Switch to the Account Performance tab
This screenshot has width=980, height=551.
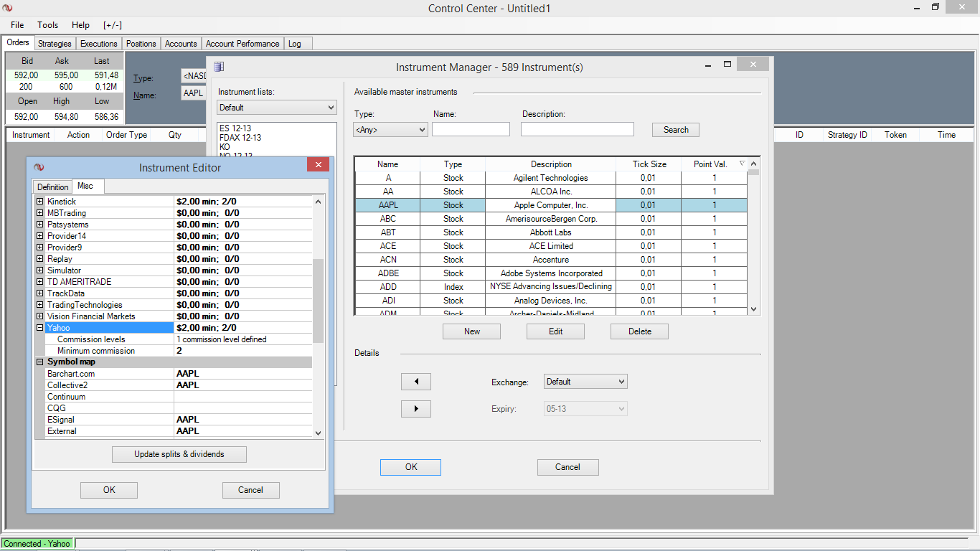click(x=242, y=44)
